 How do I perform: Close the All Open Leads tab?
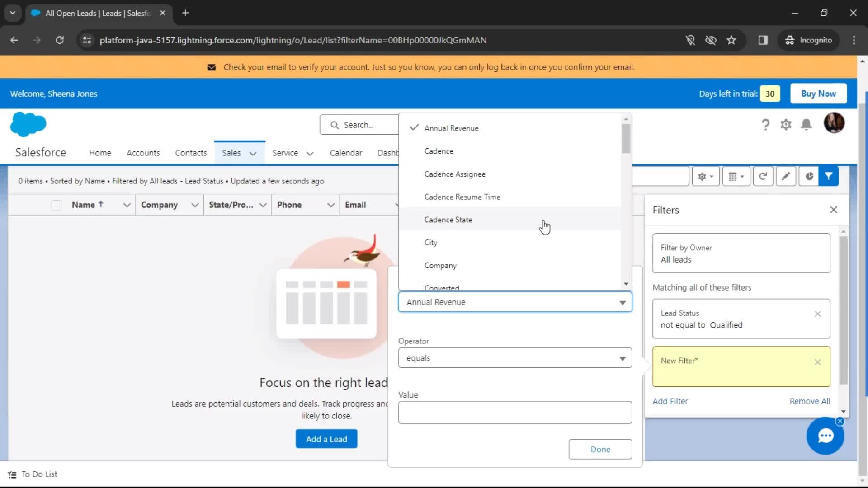click(x=163, y=13)
